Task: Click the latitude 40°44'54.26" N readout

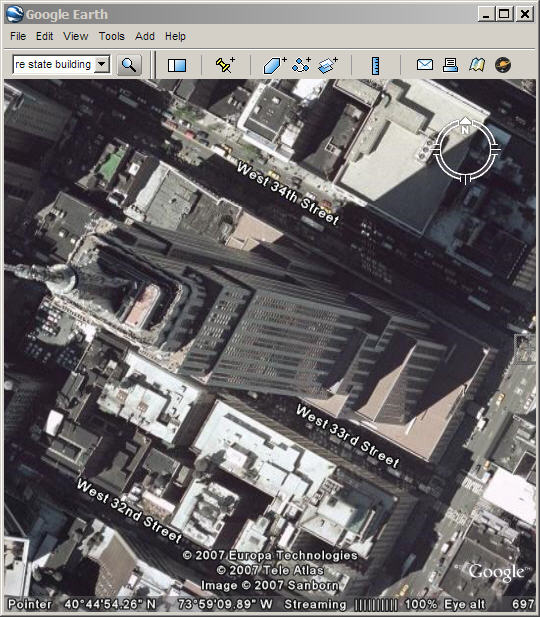Action: [x=110, y=604]
